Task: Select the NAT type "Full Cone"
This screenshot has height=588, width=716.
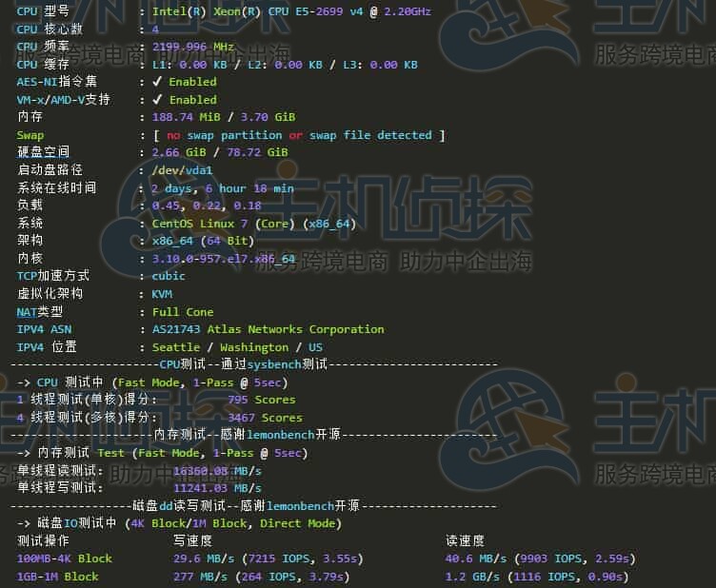Action: tap(183, 312)
